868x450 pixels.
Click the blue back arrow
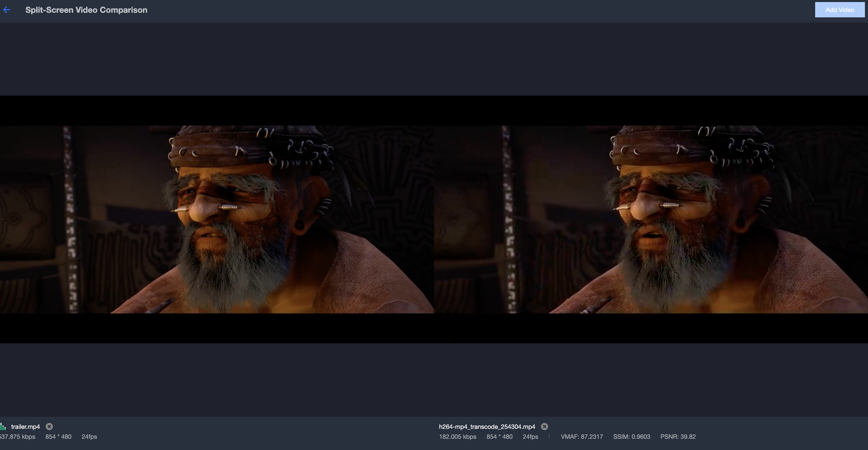point(7,10)
